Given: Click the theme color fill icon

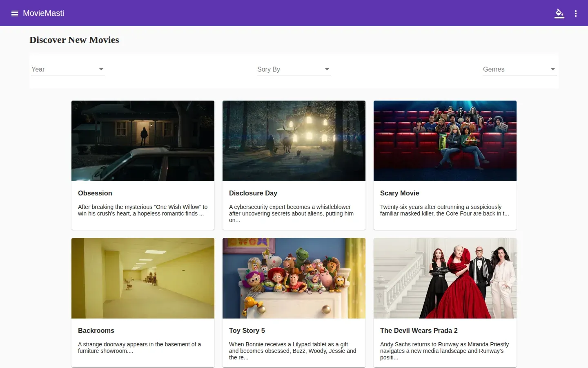Looking at the screenshot, I should [559, 13].
